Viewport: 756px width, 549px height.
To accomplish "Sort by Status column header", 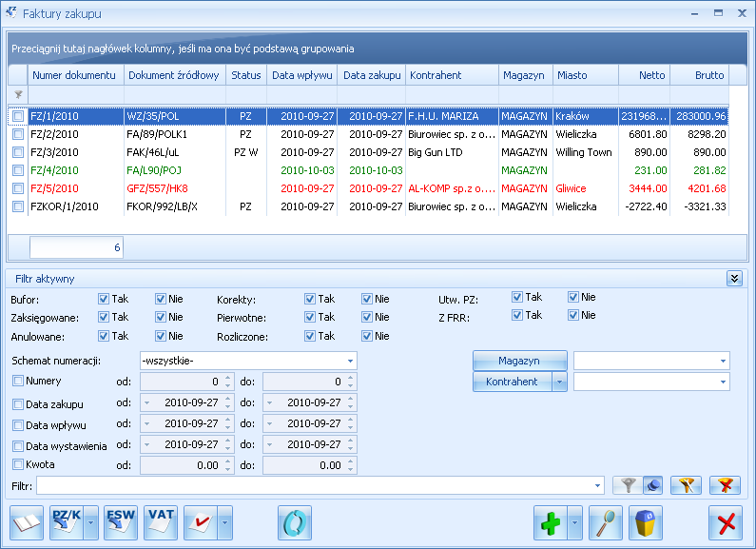I will tap(246, 75).
